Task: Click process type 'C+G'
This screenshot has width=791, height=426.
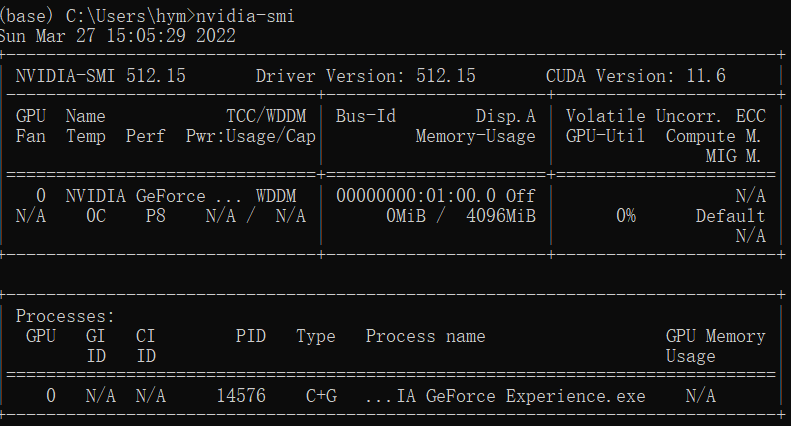Action: pos(321,396)
